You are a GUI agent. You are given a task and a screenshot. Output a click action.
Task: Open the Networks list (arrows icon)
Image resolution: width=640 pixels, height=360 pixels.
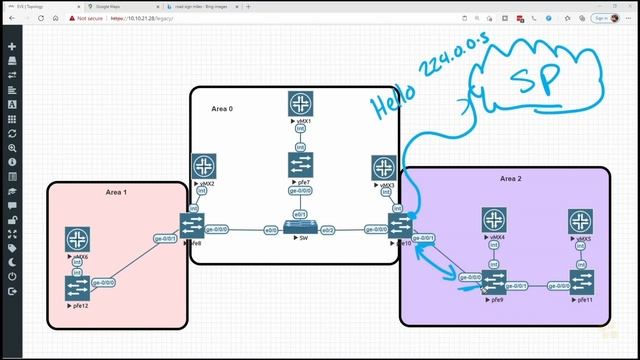[x=12, y=75]
